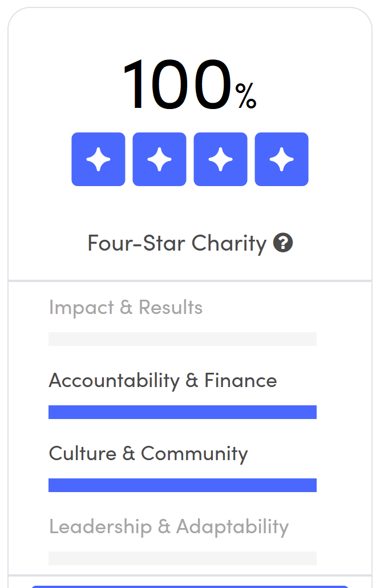Click the third blue star rating icon

point(220,159)
